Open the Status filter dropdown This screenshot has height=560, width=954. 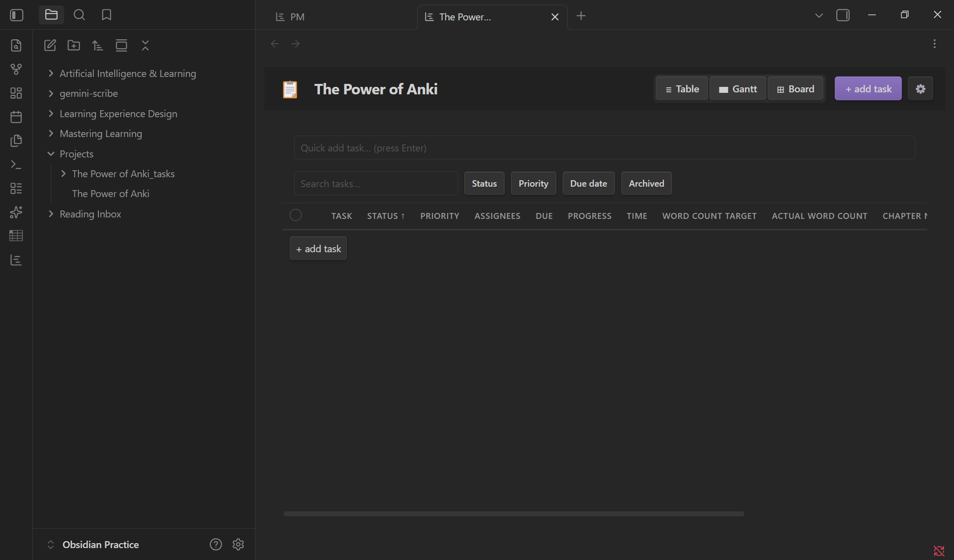pyautogui.click(x=484, y=183)
